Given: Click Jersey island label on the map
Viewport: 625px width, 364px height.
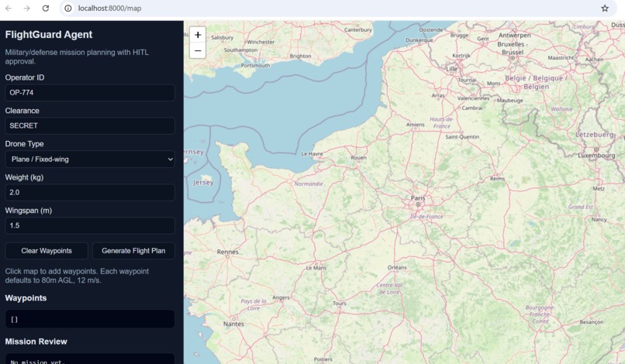Looking at the screenshot, I should pos(203,183).
